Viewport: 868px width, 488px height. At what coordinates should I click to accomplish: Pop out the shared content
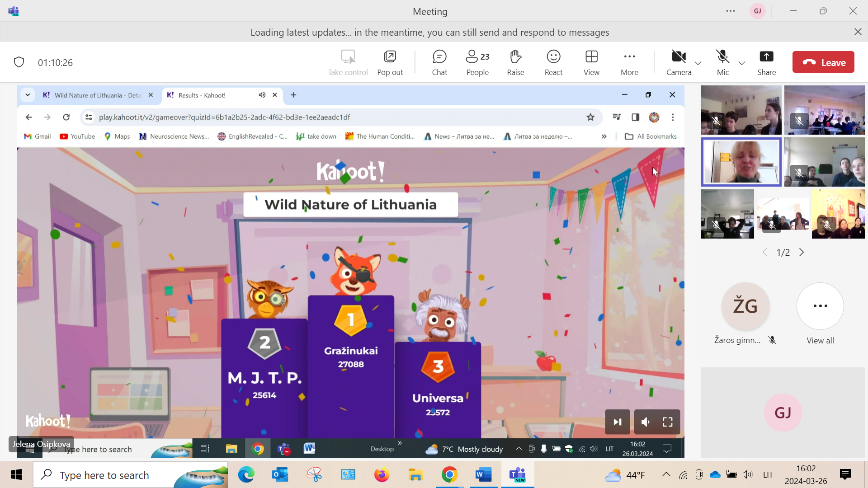tap(390, 62)
